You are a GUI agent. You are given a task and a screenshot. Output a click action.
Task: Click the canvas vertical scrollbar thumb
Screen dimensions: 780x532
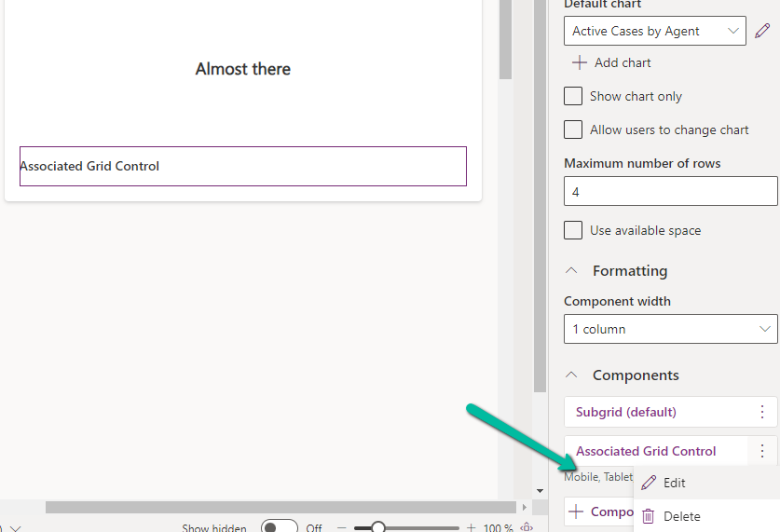(x=505, y=39)
